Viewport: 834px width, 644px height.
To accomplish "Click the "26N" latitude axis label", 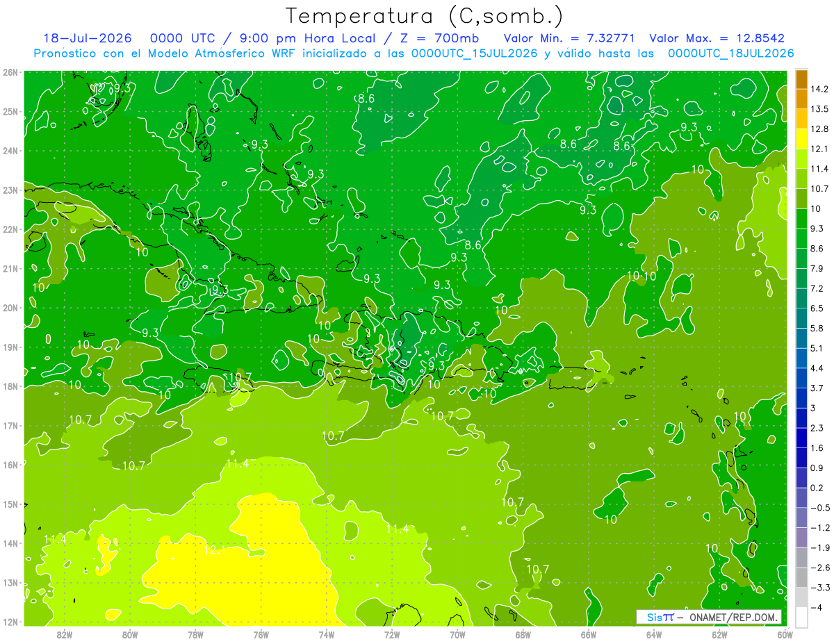I will [10, 72].
